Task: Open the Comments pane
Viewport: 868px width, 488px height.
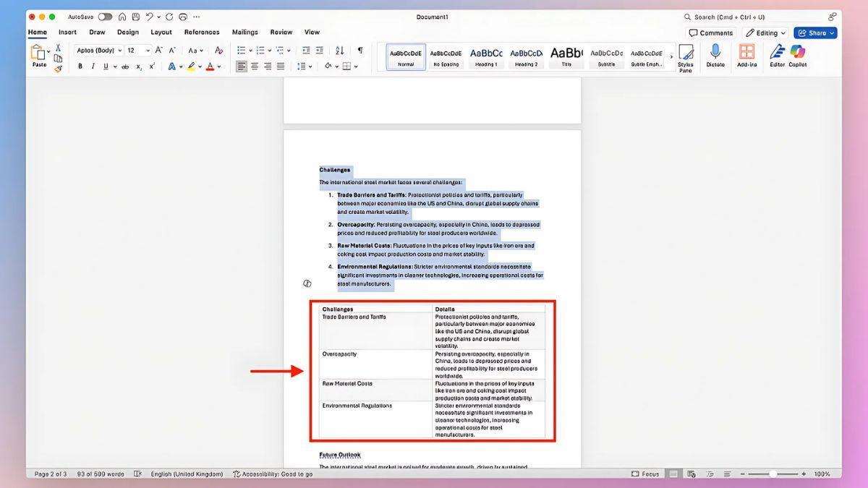Action: 710,33
